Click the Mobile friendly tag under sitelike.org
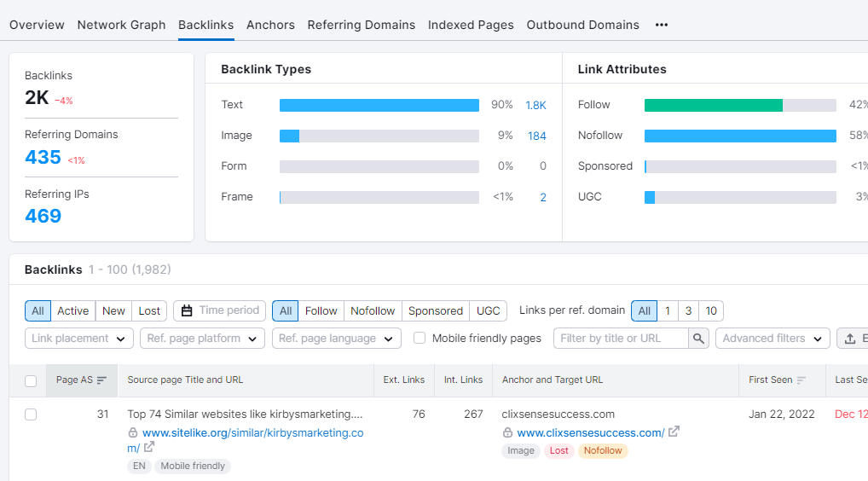The width and height of the screenshot is (868, 481). coord(193,466)
